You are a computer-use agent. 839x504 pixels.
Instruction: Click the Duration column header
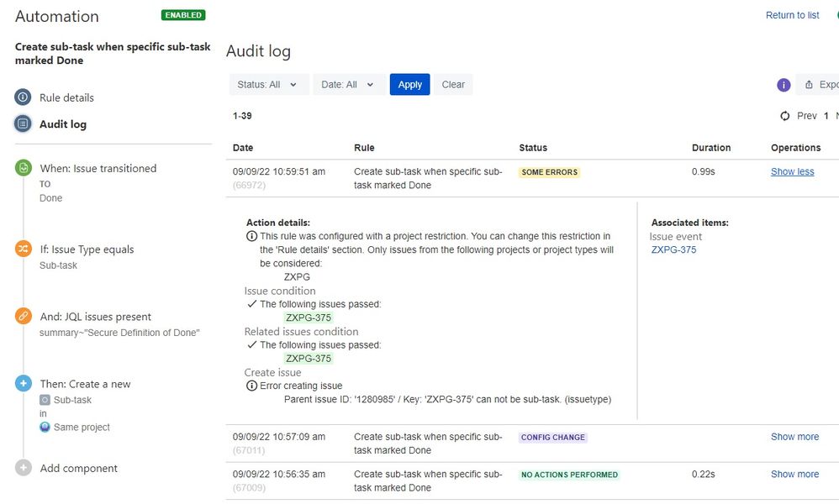711,148
